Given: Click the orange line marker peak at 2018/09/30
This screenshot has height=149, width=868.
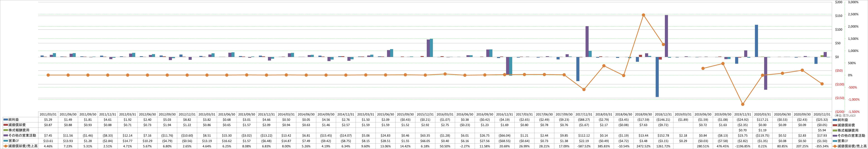Looking at the screenshot, I should tap(643, 15).
